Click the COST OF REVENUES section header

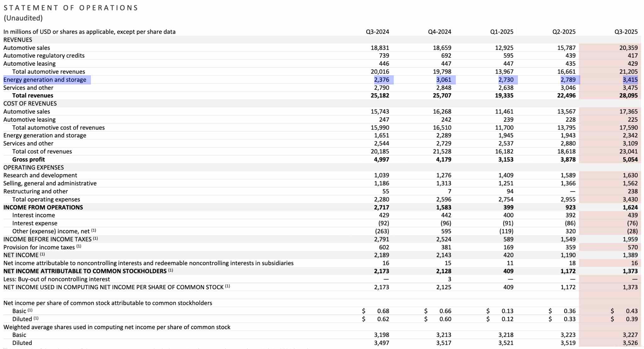(30, 103)
